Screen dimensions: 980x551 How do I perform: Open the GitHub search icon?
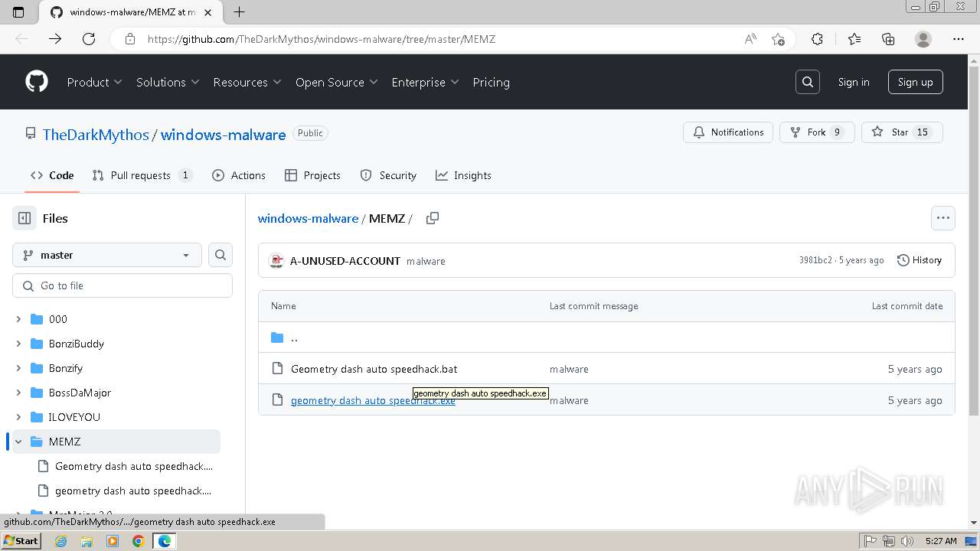(x=808, y=82)
